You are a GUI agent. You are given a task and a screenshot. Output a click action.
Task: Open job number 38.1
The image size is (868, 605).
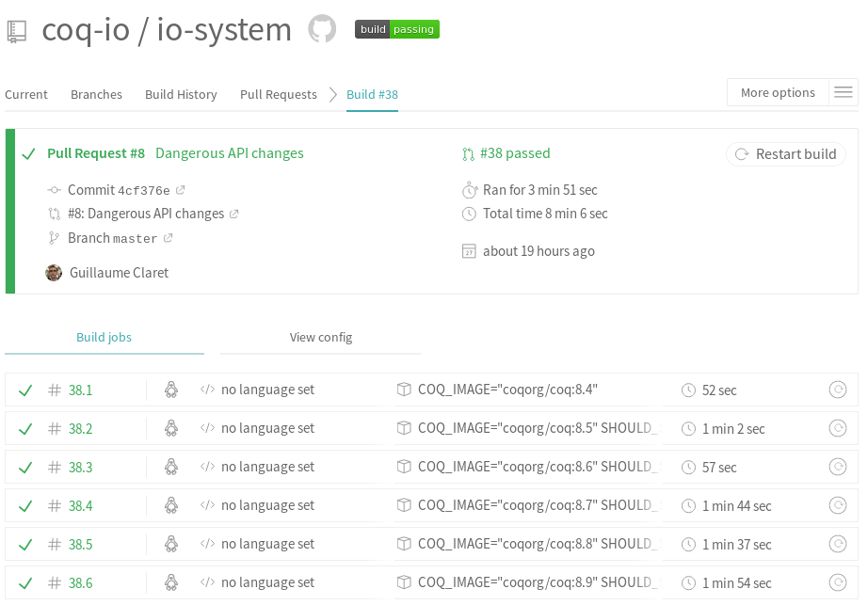click(x=80, y=390)
